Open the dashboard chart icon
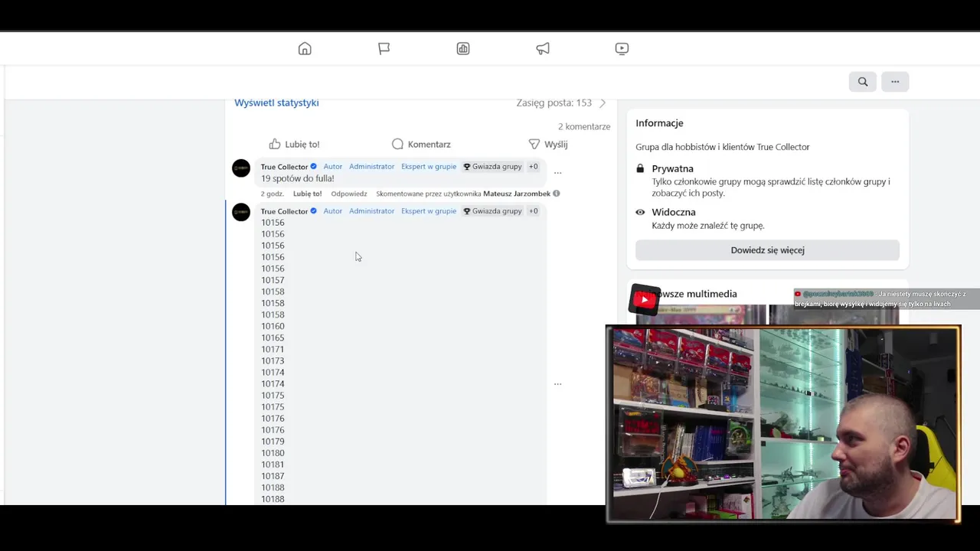This screenshot has height=551, width=980. (463, 48)
